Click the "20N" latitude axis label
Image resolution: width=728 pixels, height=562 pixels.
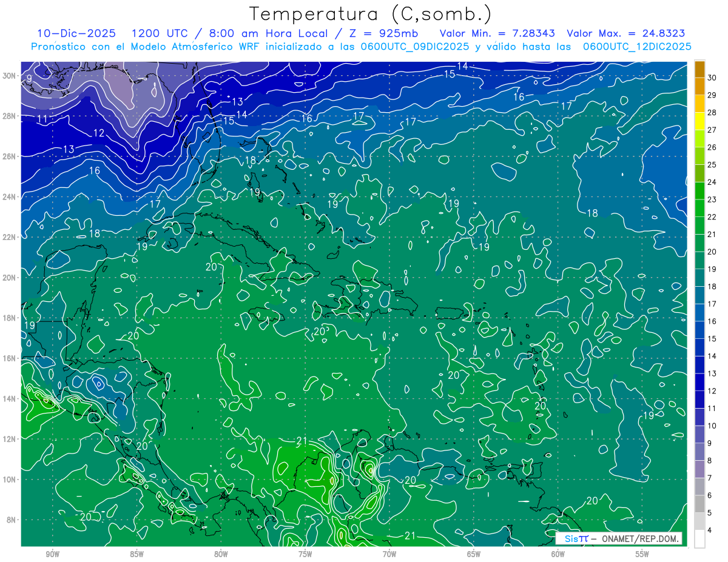point(10,277)
